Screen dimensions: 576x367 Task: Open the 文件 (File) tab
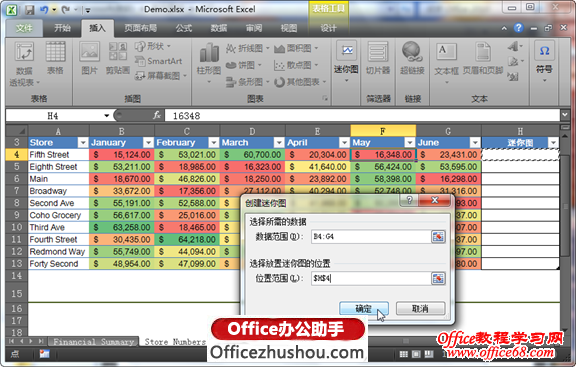pyautogui.click(x=24, y=28)
